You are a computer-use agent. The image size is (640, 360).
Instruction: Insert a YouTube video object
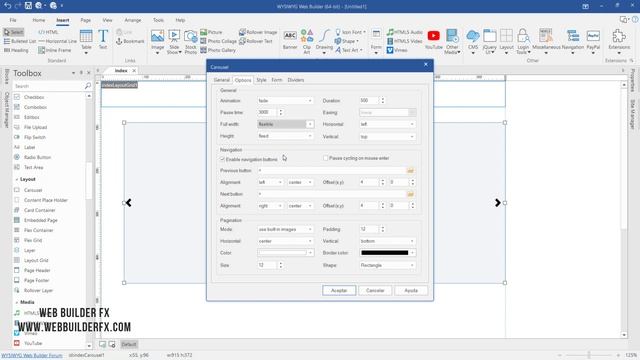(x=433, y=40)
